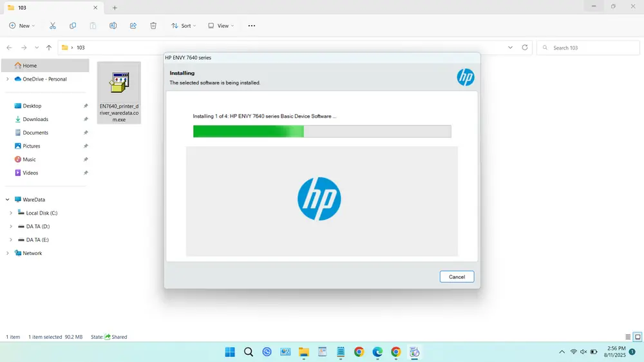The image size is (644, 362).
Task: Click the 103 breadcrumb in address bar
Action: coord(80,48)
